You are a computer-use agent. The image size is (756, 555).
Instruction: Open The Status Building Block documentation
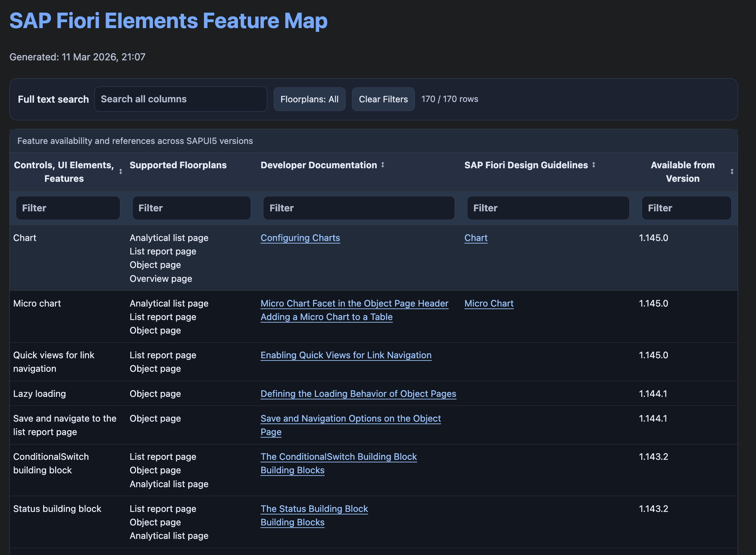click(x=314, y=509)
